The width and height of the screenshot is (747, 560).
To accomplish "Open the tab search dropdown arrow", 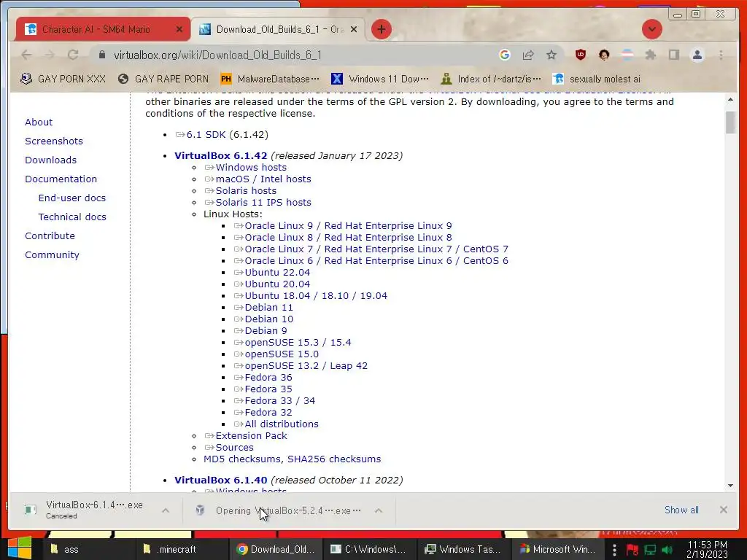I will point(651,29).
